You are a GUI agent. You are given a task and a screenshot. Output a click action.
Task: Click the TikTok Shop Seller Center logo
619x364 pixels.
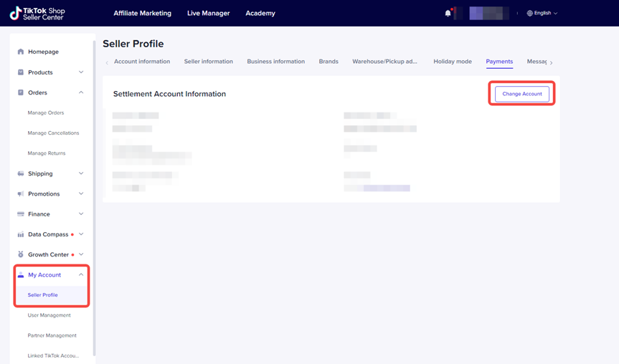pos(37,14)
